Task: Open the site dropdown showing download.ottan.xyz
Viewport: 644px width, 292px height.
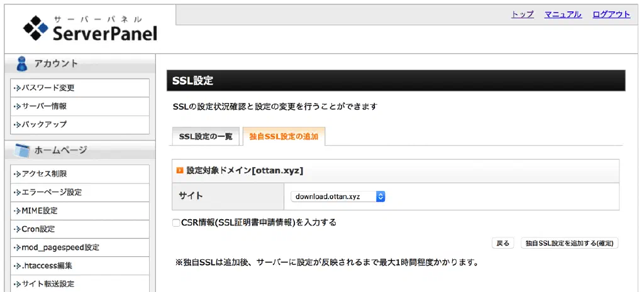Action: click(x=338, y=197)
